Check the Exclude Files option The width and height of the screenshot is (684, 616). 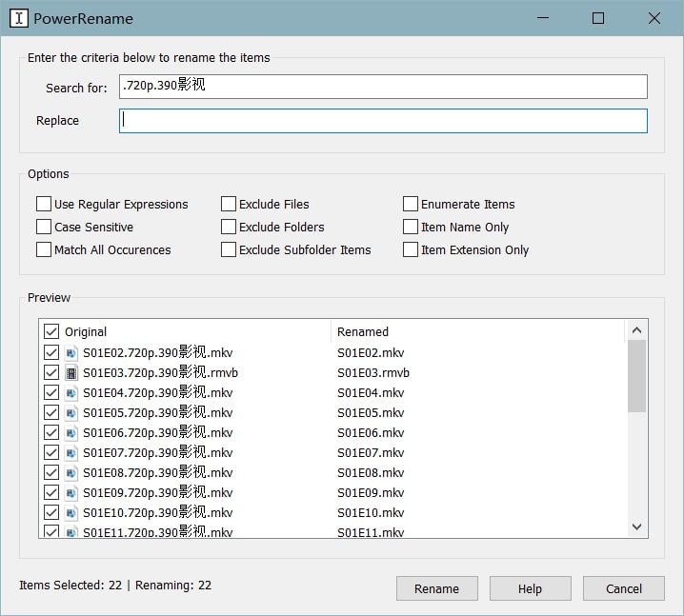[x=229, y=204]
